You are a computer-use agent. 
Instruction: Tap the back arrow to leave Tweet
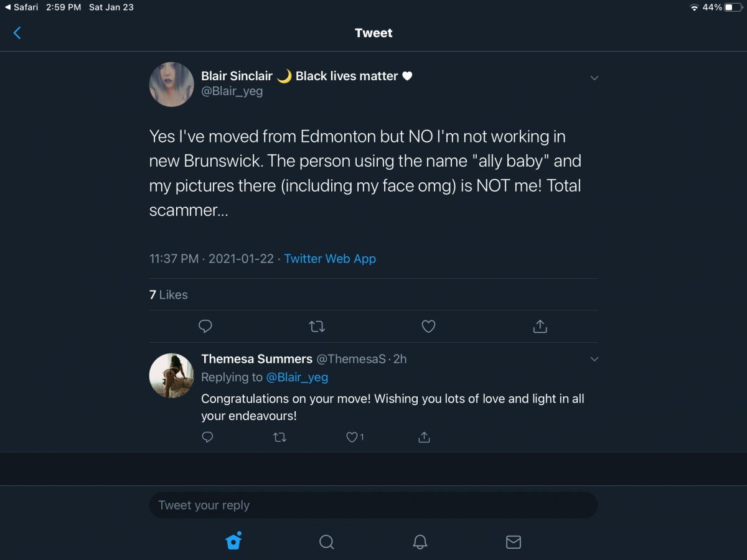(x=17, y=33)
